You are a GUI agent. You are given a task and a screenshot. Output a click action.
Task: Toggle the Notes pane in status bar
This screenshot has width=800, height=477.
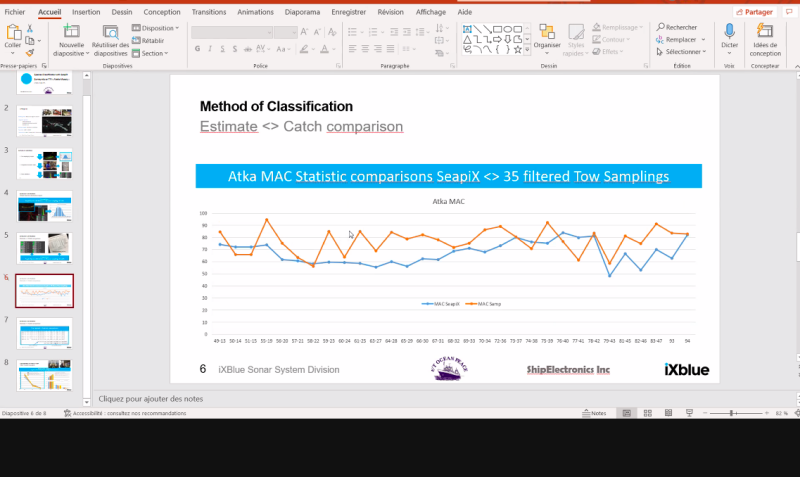point(595,413)
